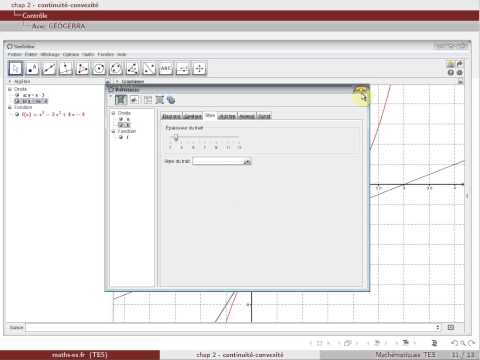The image size is (480, 360).
Task: Collapse the Droite group in Algebra view
Action: tap(10, 89)
